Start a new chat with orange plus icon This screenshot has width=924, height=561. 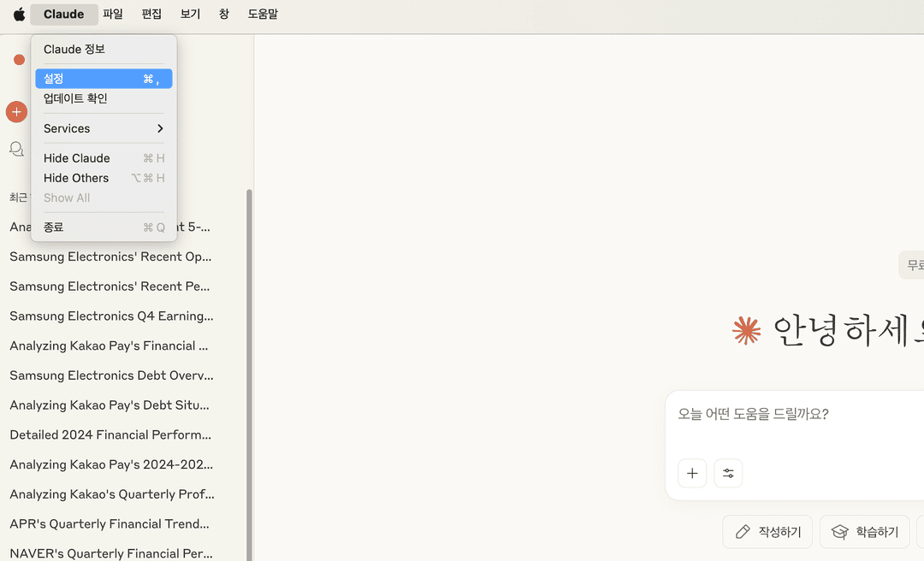(x=16, y=112)
